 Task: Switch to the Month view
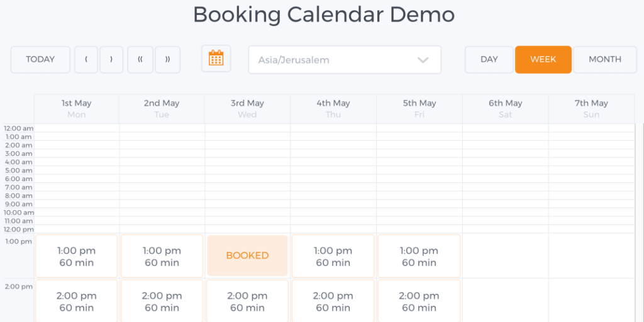click(x=604, y=60)
